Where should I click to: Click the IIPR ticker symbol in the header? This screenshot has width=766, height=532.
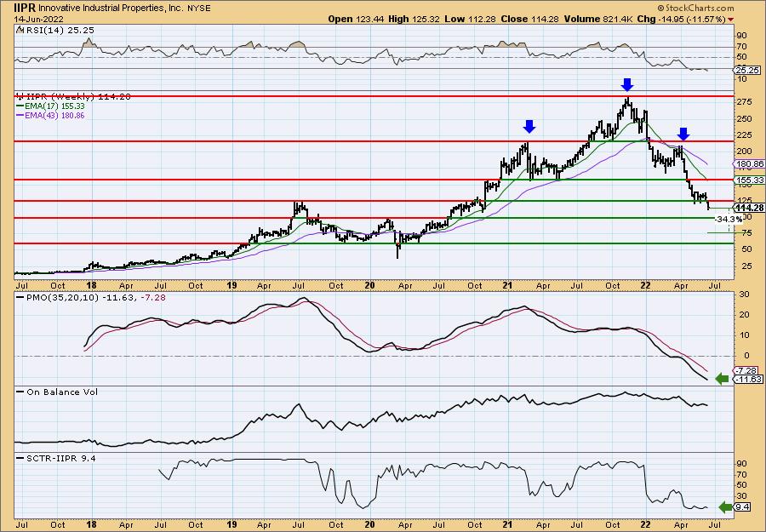(x=26, y=8)
